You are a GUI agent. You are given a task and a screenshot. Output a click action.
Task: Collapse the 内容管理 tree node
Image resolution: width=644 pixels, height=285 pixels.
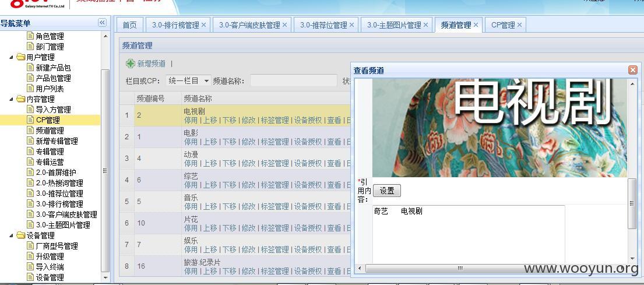(x=12, y=99)
